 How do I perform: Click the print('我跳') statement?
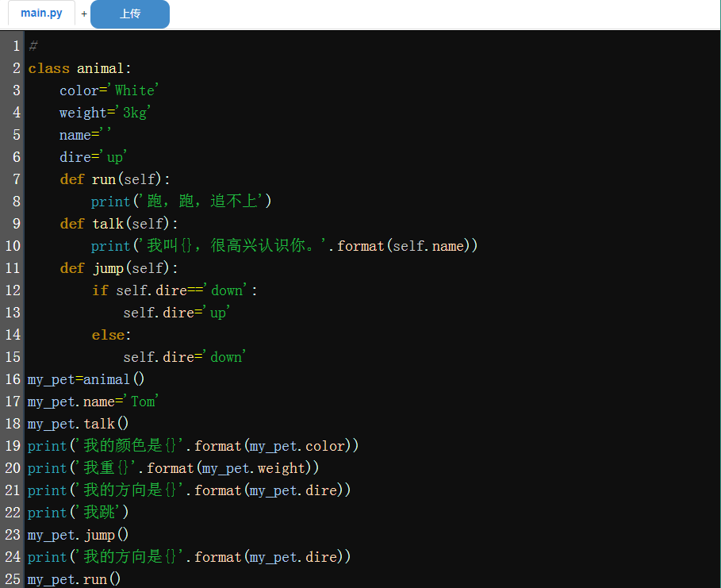(x=78, y=513)
